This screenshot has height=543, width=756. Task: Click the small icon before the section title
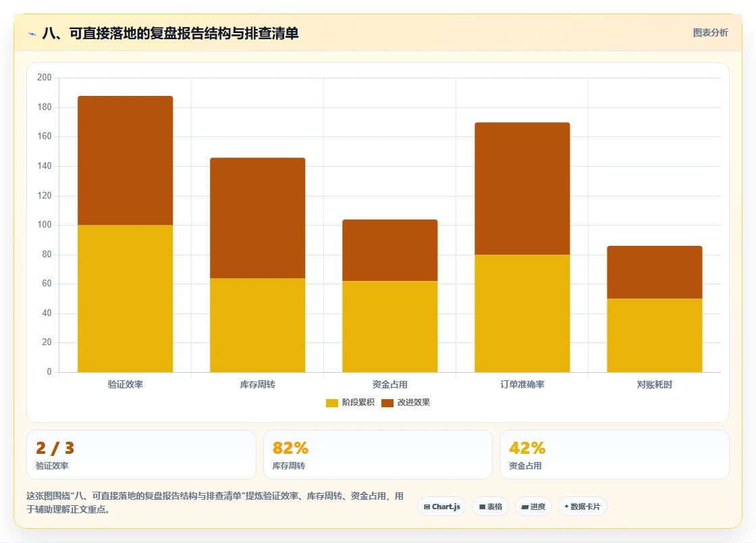click(32, 34)
